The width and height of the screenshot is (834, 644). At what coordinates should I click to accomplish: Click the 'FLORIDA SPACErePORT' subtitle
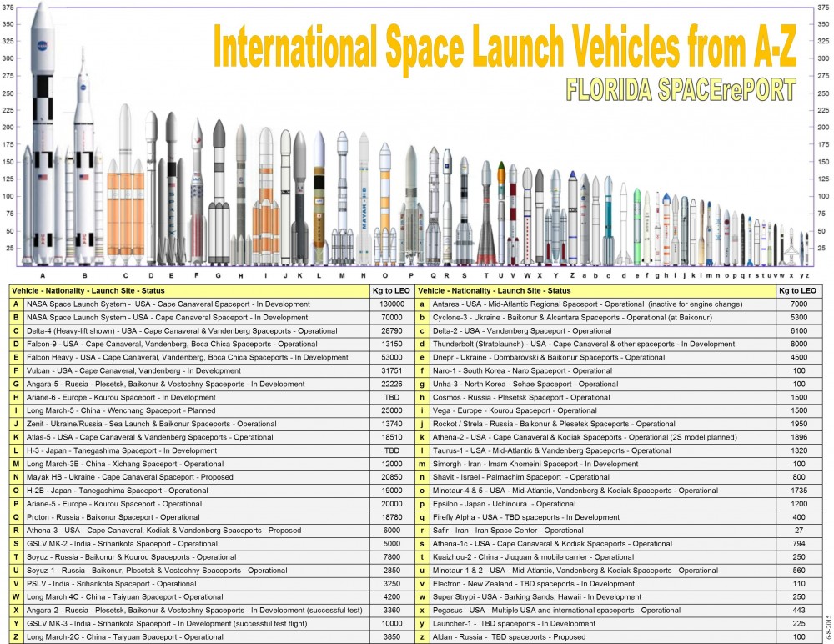[681, 89]
